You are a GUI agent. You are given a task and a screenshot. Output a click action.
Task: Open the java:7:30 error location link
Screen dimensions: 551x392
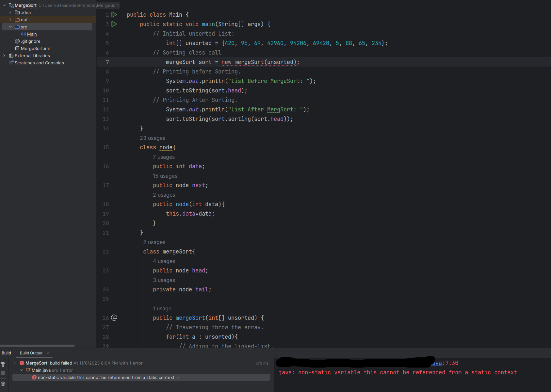[437, 363]
